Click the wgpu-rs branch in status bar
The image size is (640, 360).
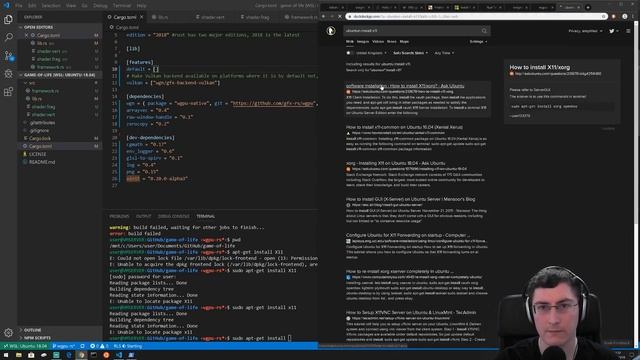click(x=64, y=346)
